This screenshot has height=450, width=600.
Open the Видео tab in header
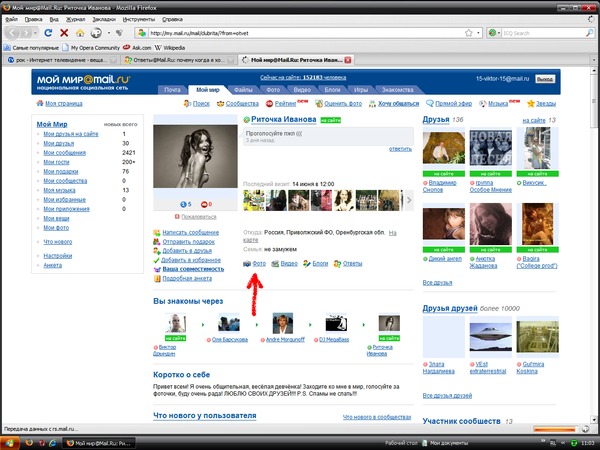[x=302, y=90]
